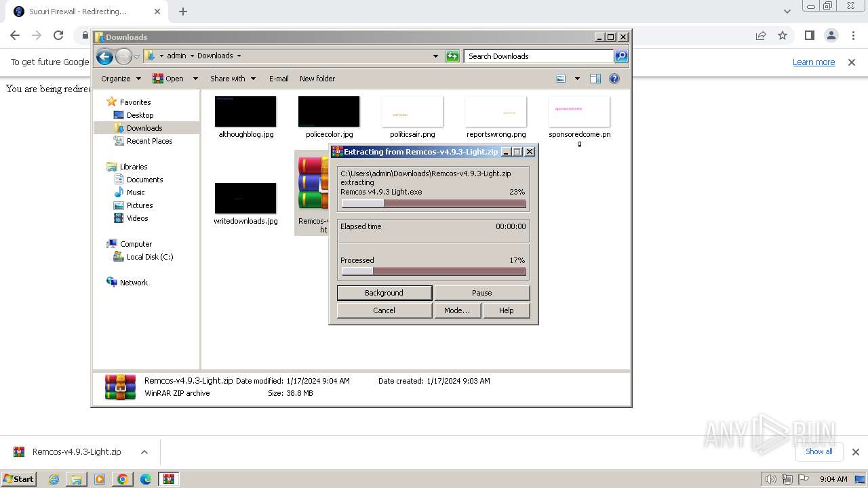The width and height of the screenshot is (868, 488).
Task: Click Help in the extraction dialog
Action: [506, 310]
